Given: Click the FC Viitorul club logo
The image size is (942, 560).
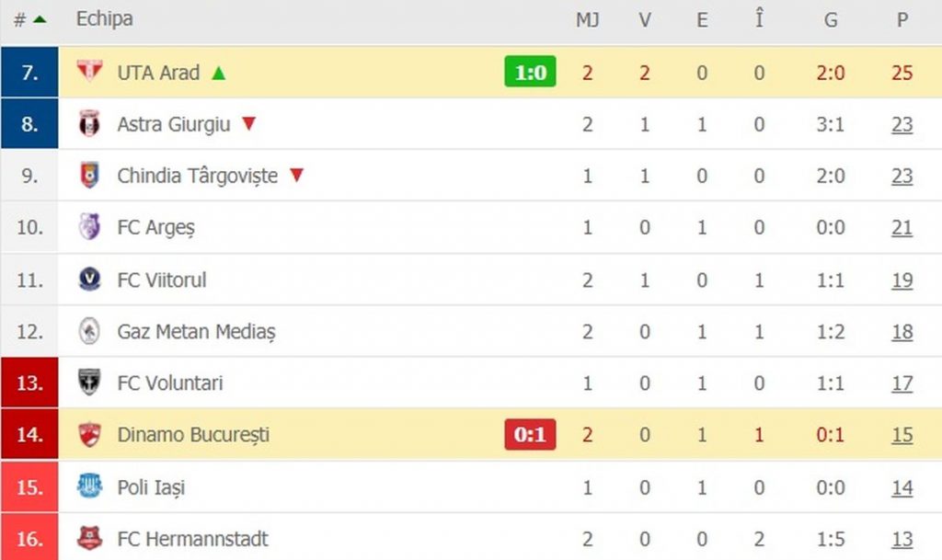Looking at the screenshot, I should 89,280.
